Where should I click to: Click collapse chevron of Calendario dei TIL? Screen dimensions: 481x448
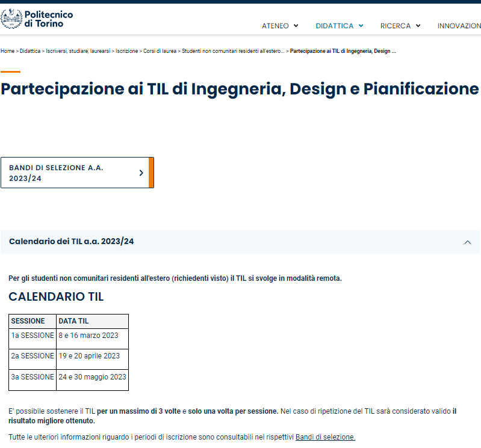pyautogui.click(x=468, y=242)
